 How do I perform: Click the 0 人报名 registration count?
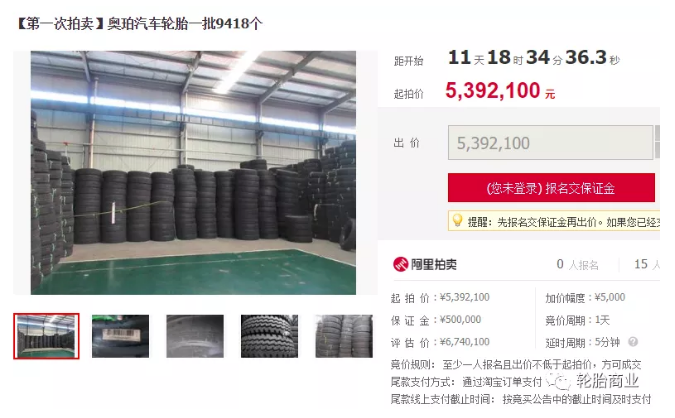click(x=577, y=264)
